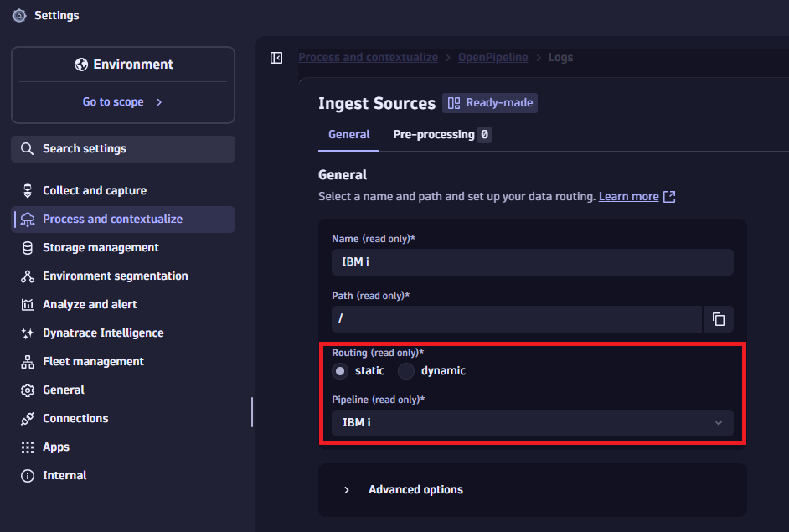789x532 pixels.
Task: Click the Path read-only field
Action: (x=517, y=319)
